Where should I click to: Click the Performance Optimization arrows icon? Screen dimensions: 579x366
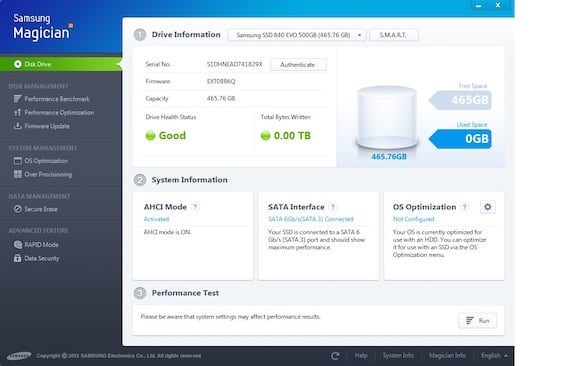17,113
